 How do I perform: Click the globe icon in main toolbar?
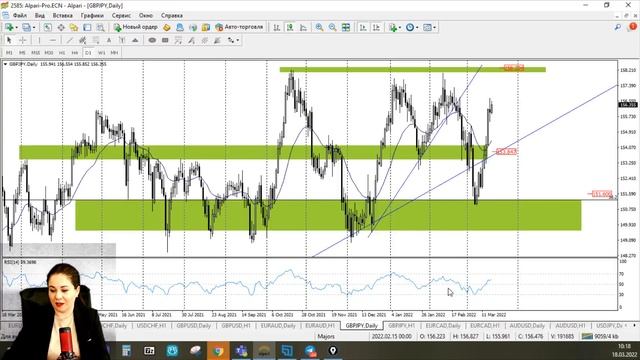coord(193,27)
